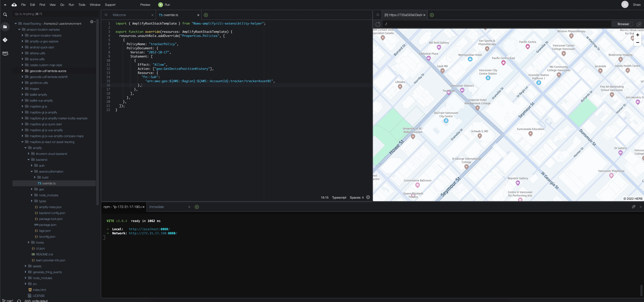Collapse the awscloudformation folder

click(32, 172)
